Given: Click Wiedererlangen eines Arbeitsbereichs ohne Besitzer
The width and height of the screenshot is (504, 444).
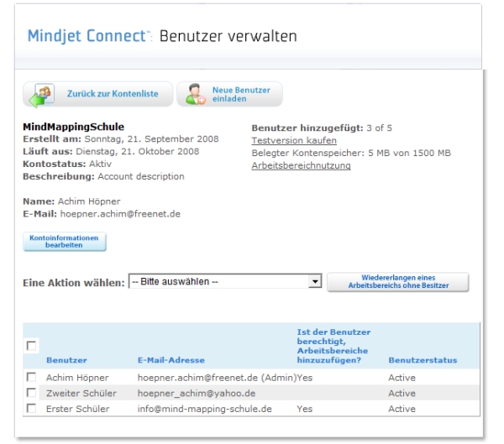Looking at the screenshot, I should [398, 282].
